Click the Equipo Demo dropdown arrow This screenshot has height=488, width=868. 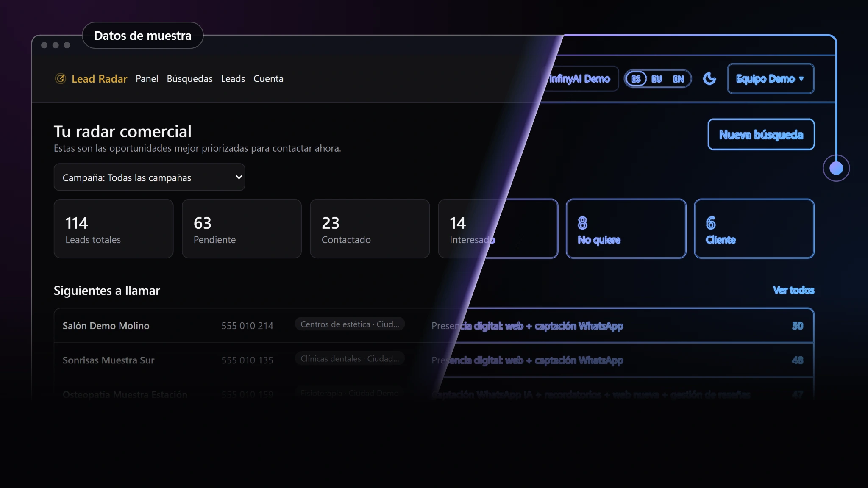(801, 79)
